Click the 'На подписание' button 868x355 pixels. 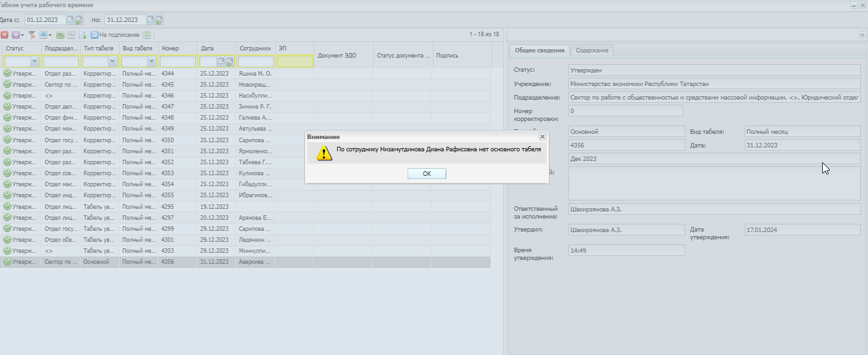point(115,35)
